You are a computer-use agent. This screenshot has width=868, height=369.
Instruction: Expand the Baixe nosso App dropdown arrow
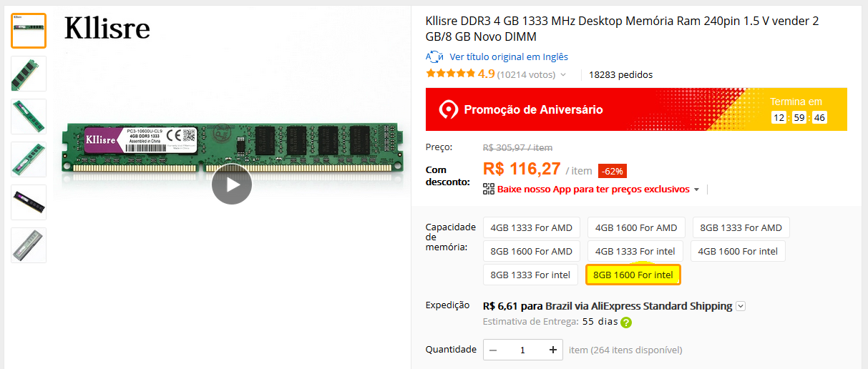click(696, 190)
